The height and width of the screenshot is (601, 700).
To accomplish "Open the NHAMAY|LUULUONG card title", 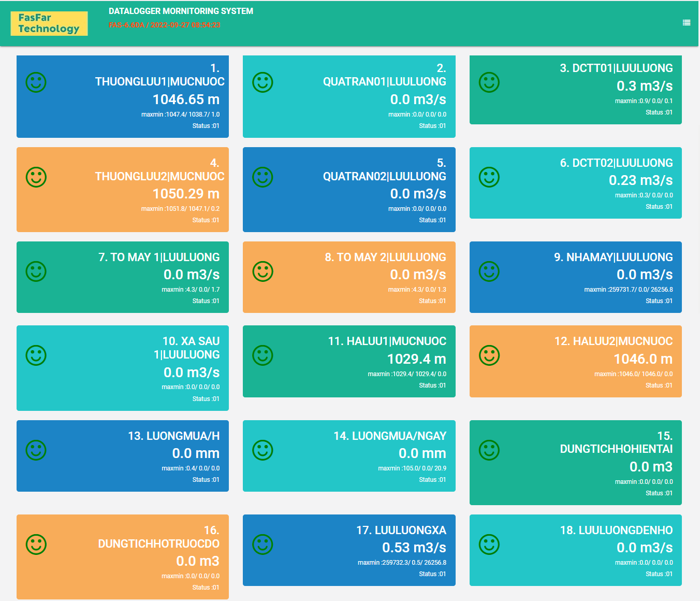I will (x=613, y=257).
